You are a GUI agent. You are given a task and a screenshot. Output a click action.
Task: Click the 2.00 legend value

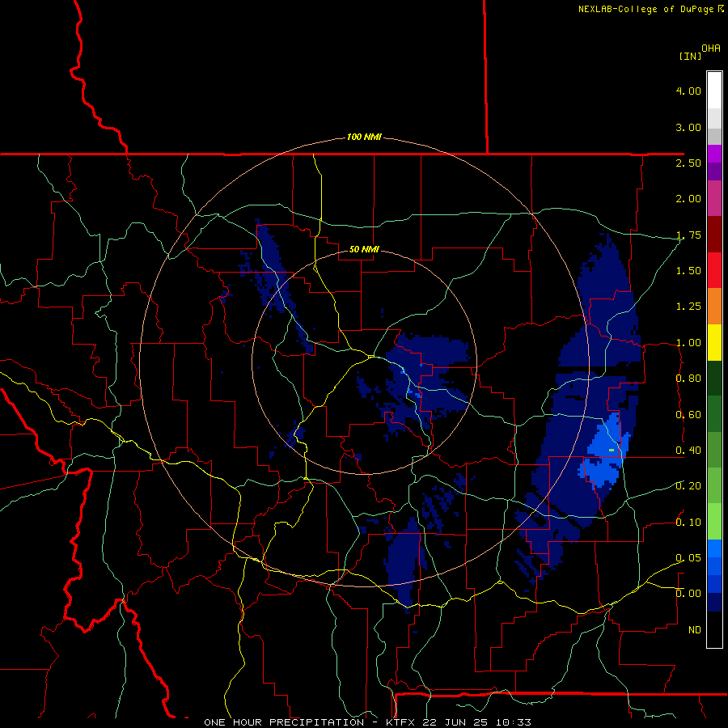click(688, 199)
